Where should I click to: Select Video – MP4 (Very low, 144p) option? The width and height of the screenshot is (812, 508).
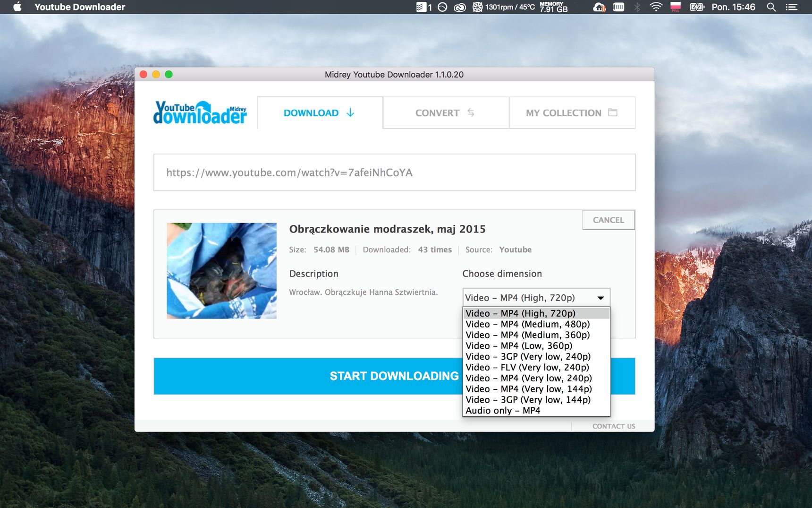[x=536, y=389]
